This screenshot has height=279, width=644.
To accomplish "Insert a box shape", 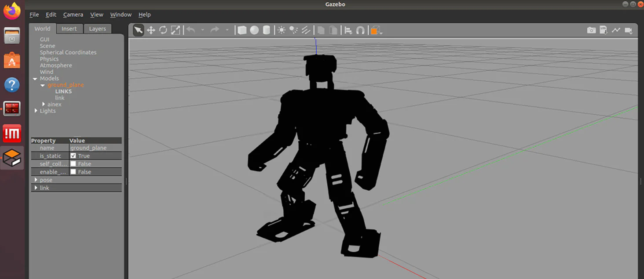I will 242,30.
